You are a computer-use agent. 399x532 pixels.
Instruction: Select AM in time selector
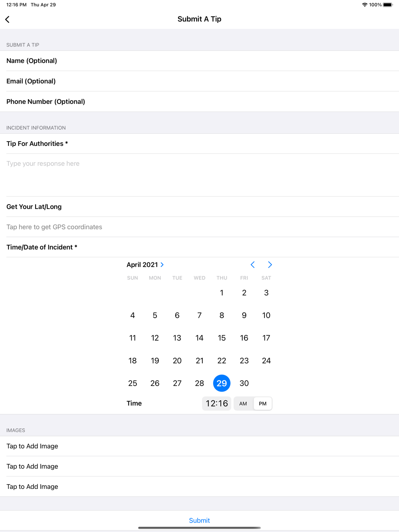tap(243, 404)
